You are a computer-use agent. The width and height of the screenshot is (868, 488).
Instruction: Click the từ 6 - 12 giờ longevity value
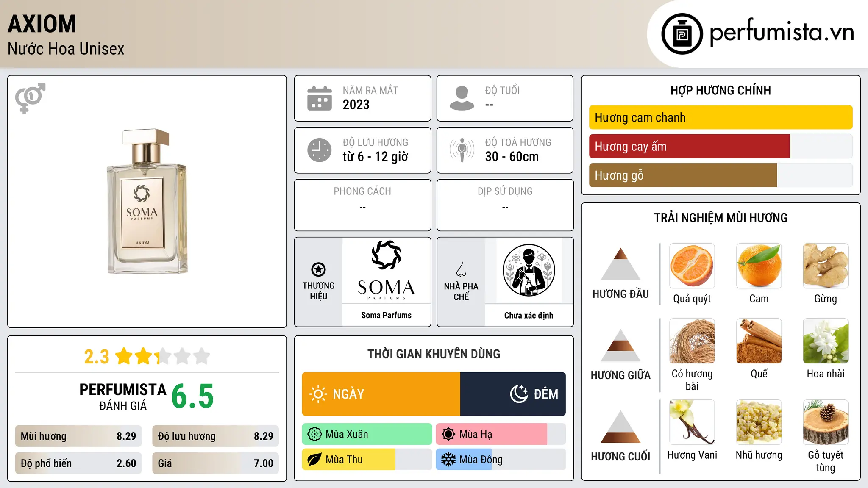[x=376, y=157]
